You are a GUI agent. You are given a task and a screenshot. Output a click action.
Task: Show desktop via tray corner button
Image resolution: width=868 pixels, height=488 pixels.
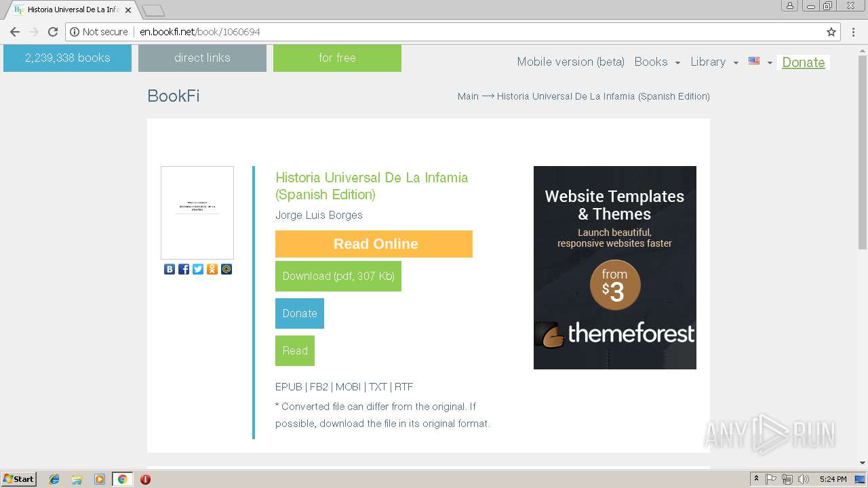click(x=861, y=479)
